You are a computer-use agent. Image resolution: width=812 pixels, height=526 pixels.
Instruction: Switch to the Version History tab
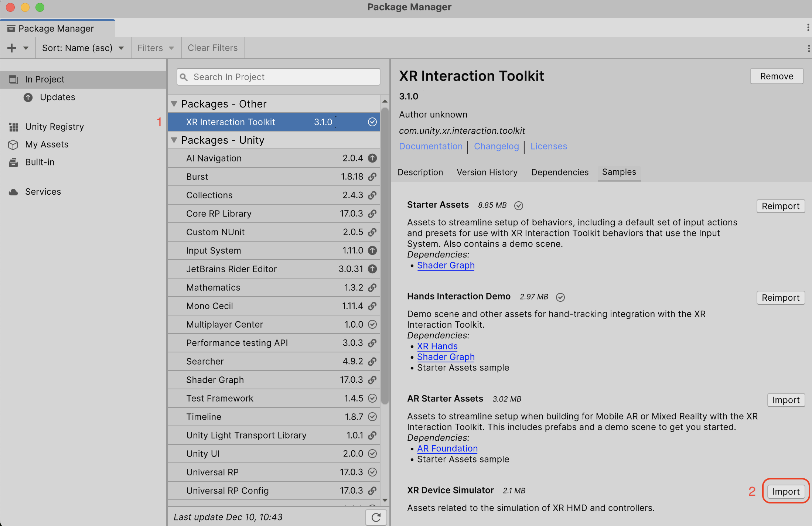click(x=487, y=172)
